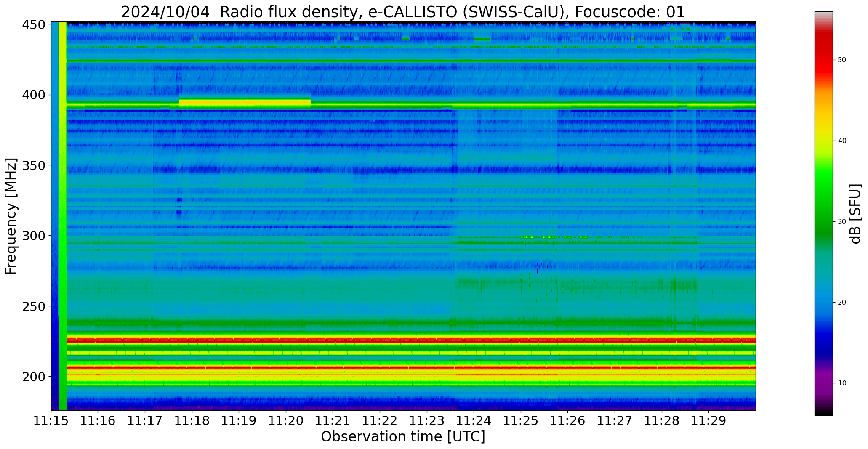Click the 11:26 time tick label
This screenshot has height=449, width=868.
click(567, 420)
